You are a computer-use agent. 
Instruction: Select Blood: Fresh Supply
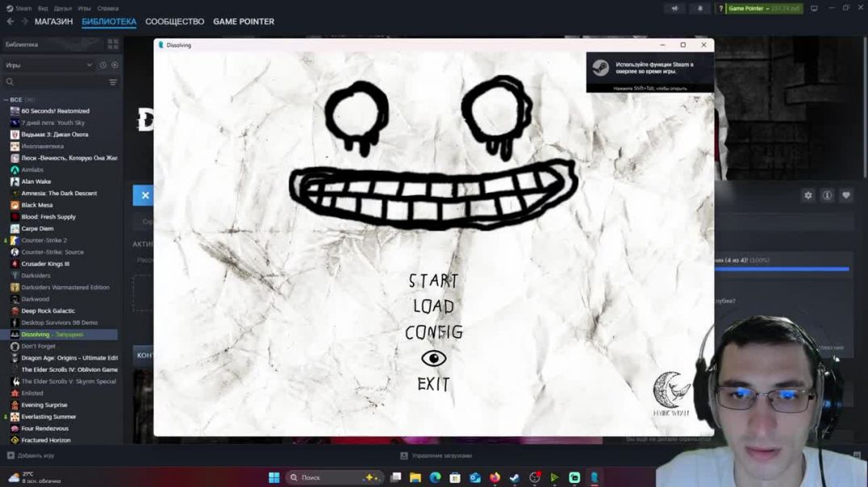[48, 217]
